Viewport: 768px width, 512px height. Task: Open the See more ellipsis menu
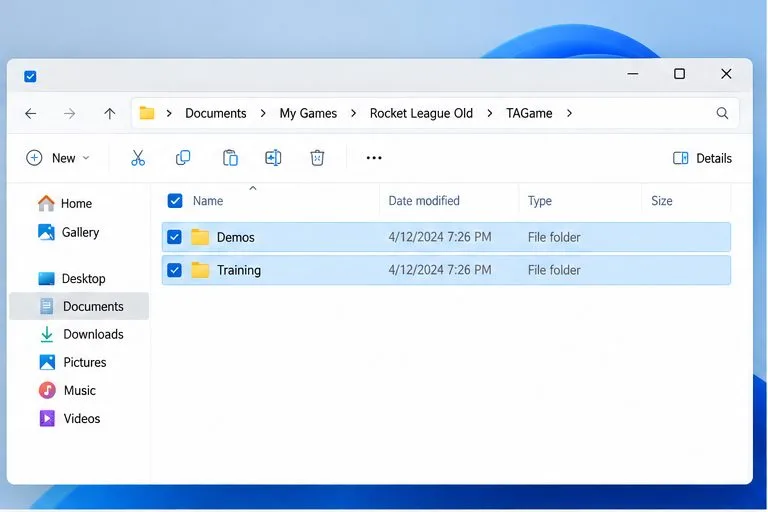pos(374,158)
